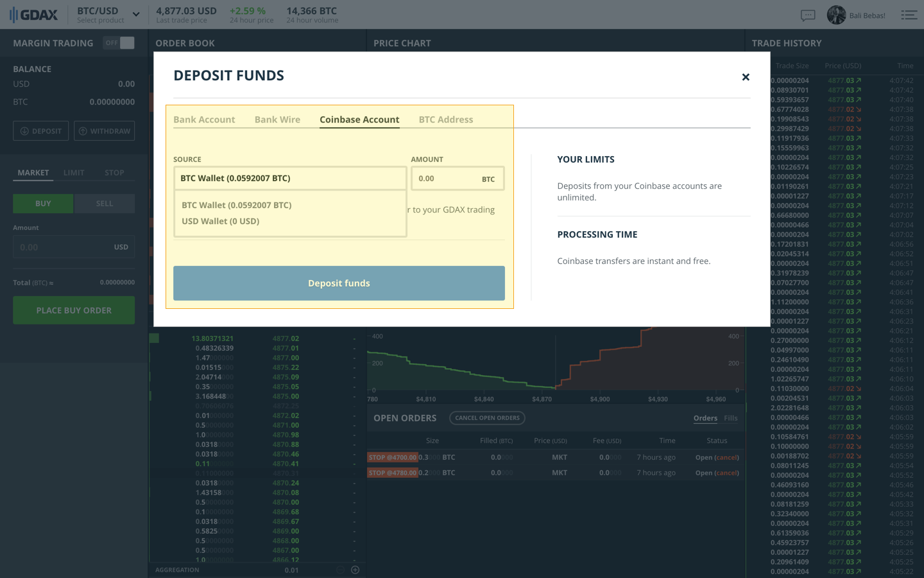Image resolution: width=924 pixels, height=578 pixels.
Task: Select the Stop order tab
Action: tap(114, 173)
